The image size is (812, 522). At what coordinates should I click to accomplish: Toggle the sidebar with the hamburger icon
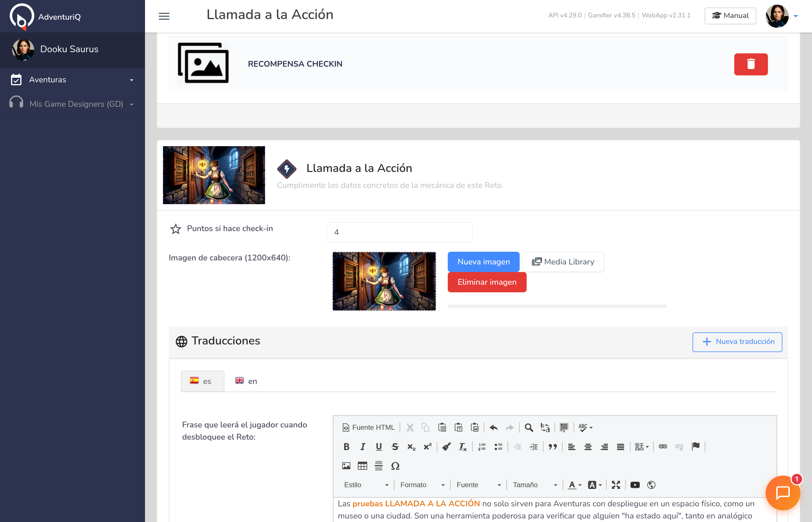click(164, 16)
